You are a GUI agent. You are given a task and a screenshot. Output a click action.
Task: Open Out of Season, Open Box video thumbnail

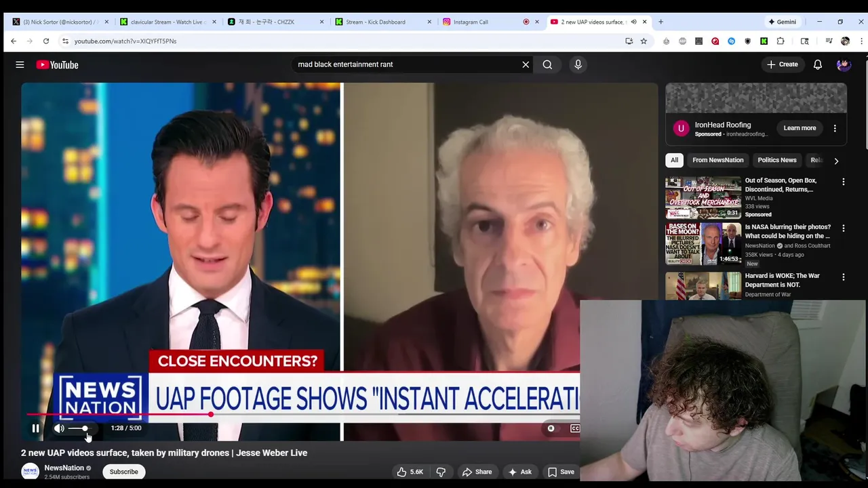[703, 198]
